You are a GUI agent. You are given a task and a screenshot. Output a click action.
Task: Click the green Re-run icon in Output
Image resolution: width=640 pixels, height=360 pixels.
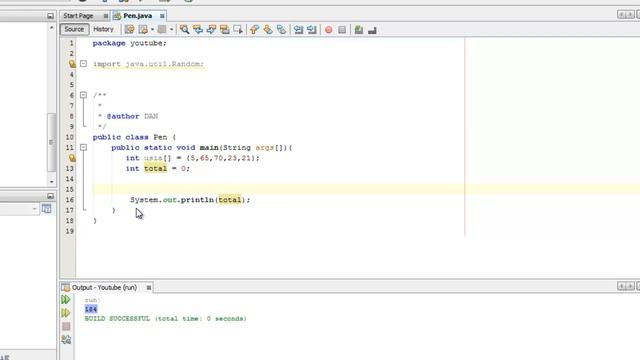click(x=65, y=300)
